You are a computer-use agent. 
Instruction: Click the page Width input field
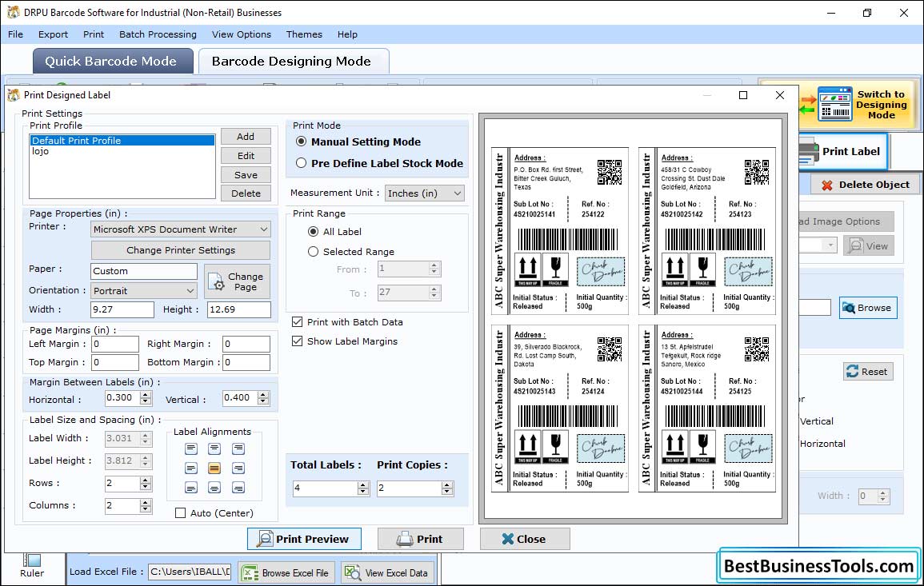coord(122,309)
